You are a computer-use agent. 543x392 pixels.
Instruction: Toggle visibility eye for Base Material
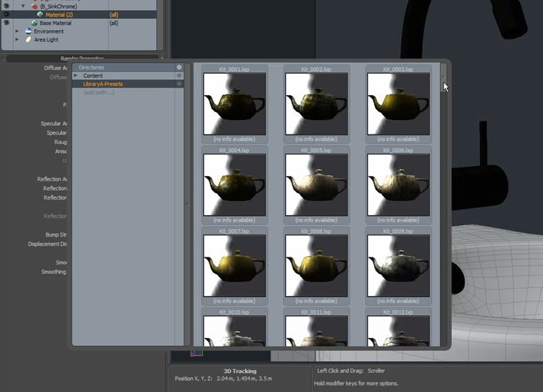point(7,23)
